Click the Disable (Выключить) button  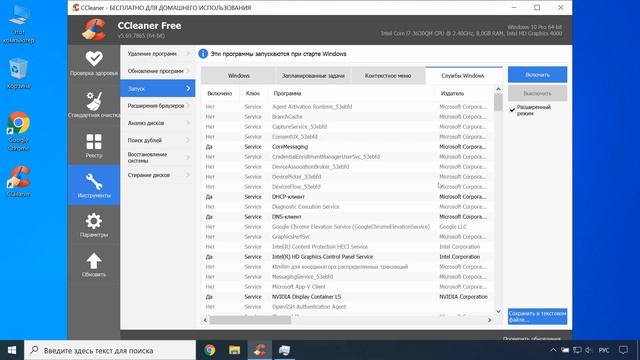coord(537,93)
